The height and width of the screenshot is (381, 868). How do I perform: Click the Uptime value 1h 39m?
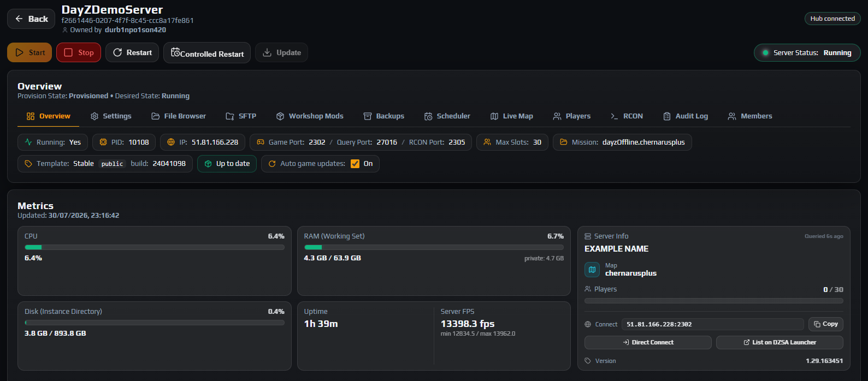(x=321, y=324)
